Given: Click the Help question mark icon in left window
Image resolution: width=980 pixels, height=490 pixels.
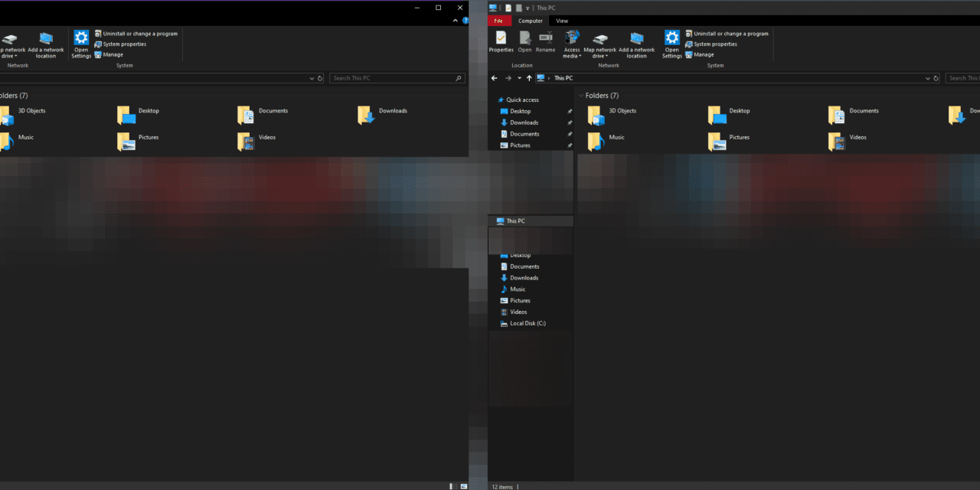Looking at the screenshot, I should [x=465, y=21].
